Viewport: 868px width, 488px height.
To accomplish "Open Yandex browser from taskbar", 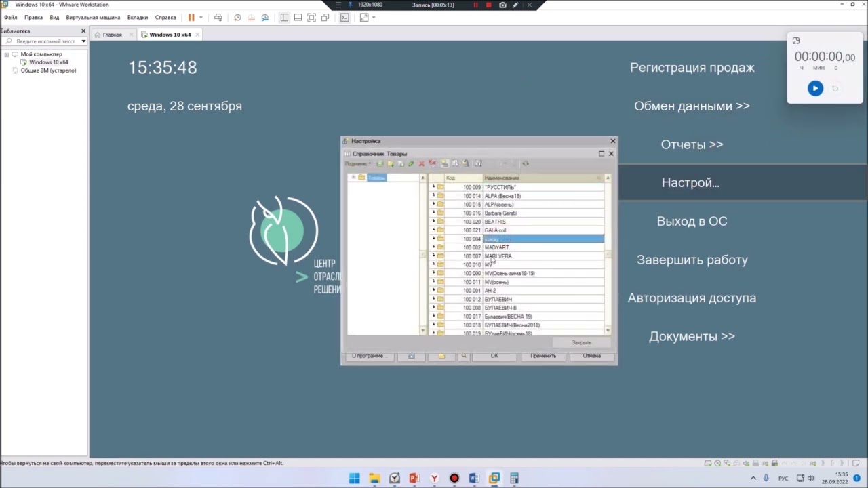I will (x=434, y=479).
